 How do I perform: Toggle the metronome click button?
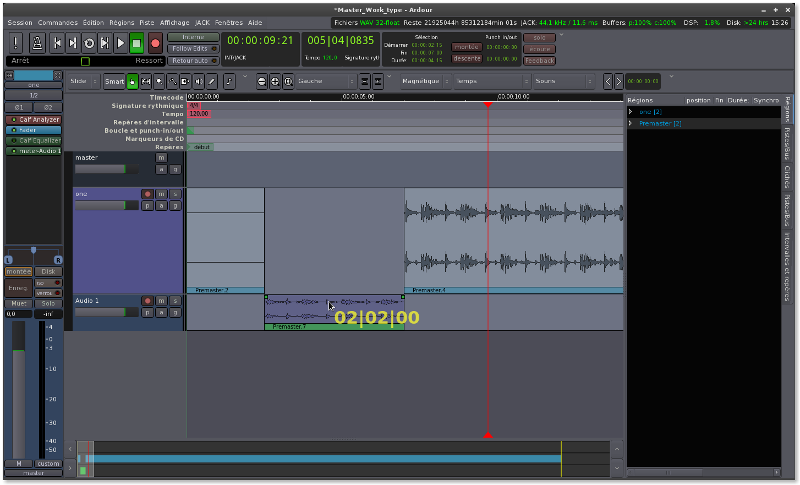coord(37,43)
